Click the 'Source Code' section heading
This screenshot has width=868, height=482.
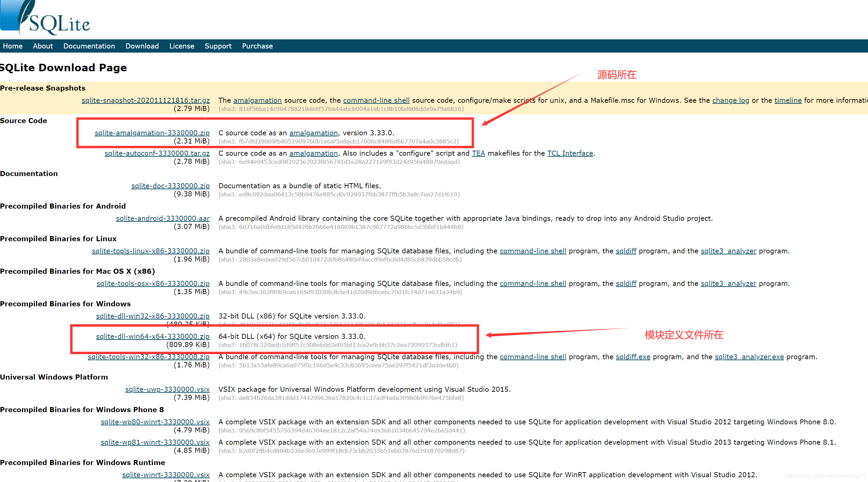pos(23,121)
